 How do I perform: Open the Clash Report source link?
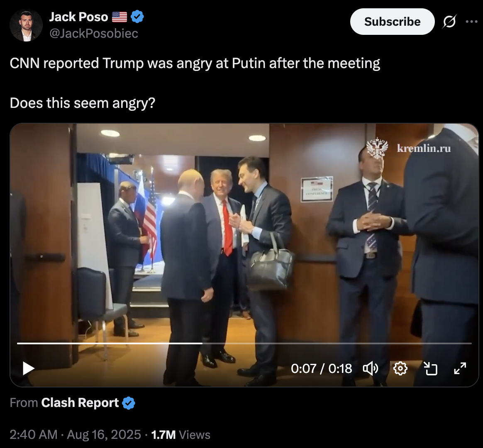pos(80,402)
